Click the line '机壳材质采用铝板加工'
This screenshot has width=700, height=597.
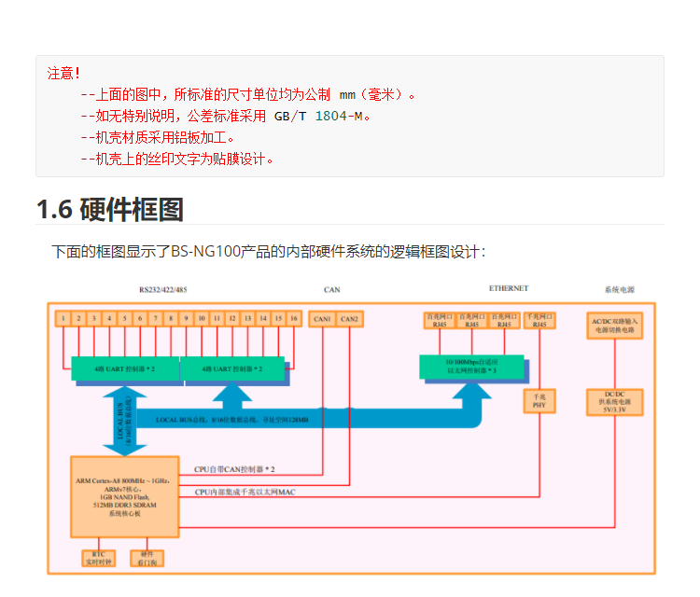click(158, 137)
